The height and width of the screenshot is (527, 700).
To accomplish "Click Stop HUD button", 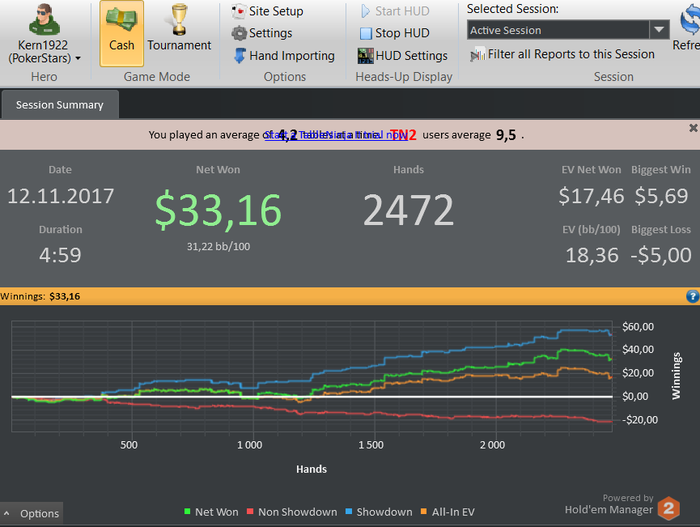I will [x=395, y=33].
